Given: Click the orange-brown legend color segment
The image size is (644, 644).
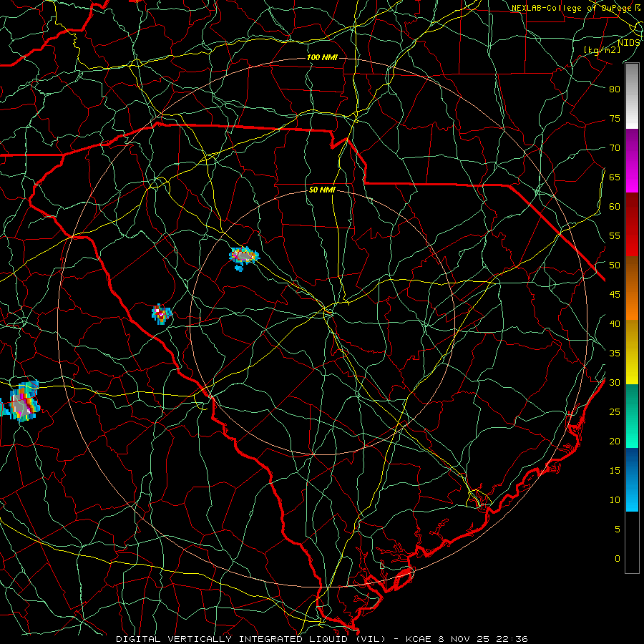Looking at the screenshot, I should pyautogui.click(x=632, y=288).
